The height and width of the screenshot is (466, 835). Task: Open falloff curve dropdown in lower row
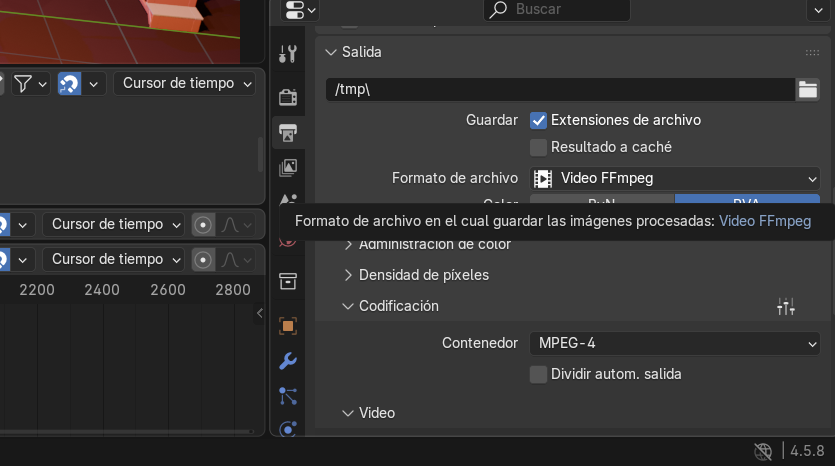(236, 260)
